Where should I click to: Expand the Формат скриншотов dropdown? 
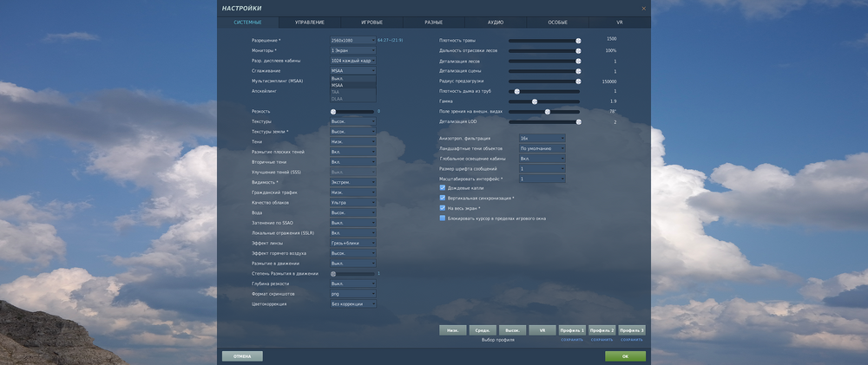353,294
